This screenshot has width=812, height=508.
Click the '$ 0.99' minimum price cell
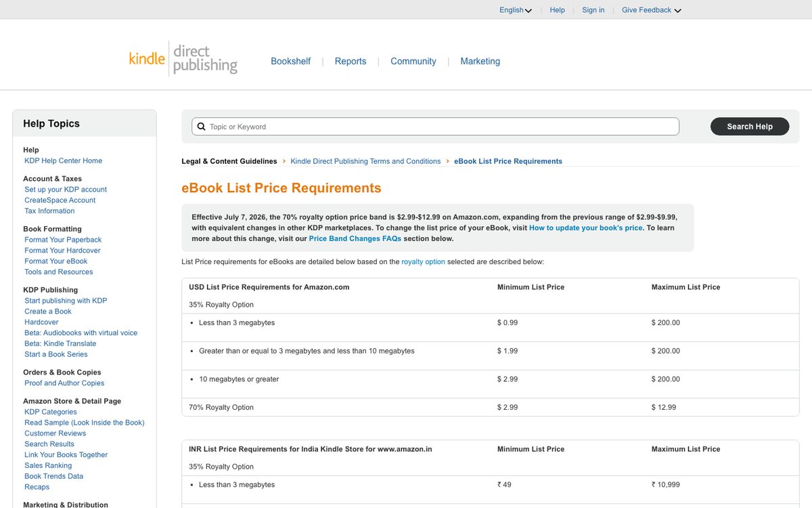(507, 323)
